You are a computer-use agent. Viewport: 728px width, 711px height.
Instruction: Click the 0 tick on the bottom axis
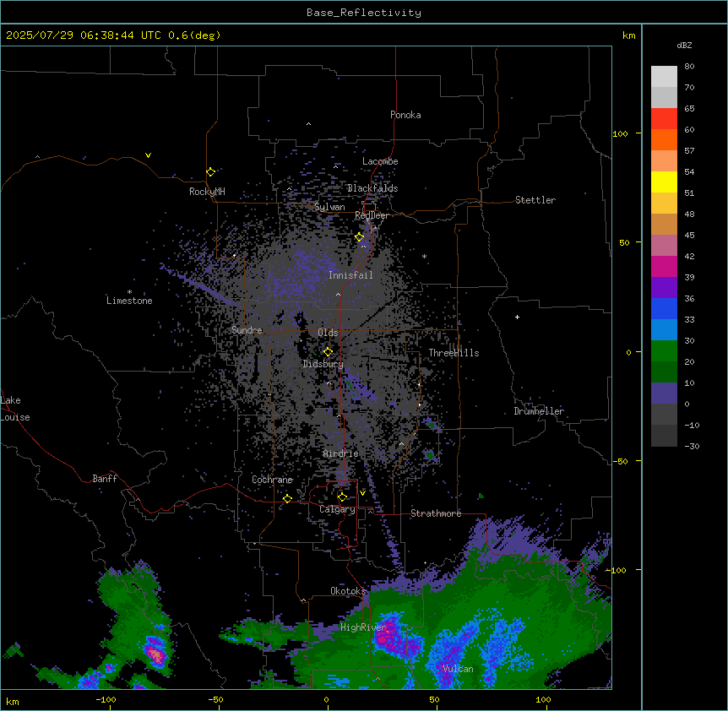pyautogui.click(x=326, y=699)
